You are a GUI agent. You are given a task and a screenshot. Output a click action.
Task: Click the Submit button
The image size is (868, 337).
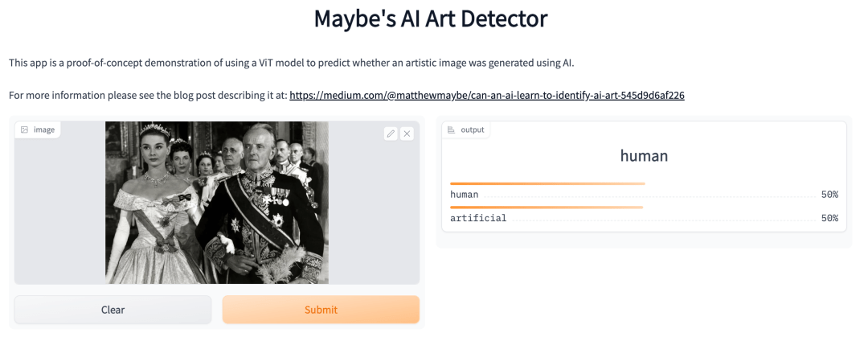coord(321,310)
